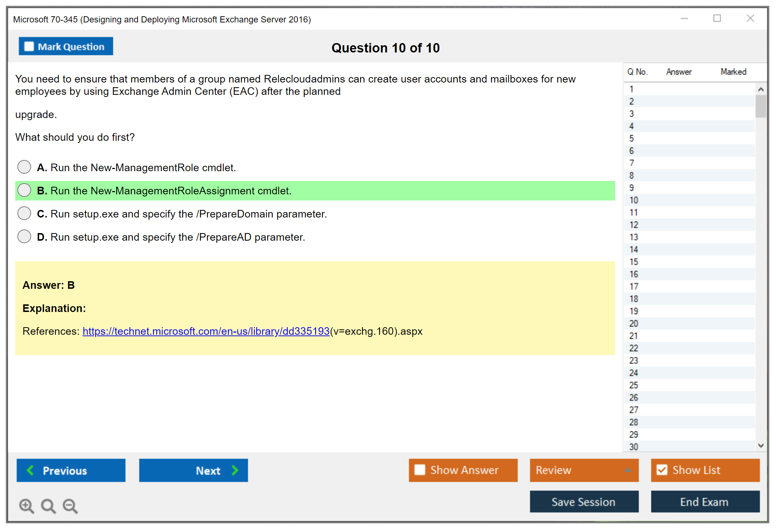Choose option D PrepareAD radio button

click(24, 237)
